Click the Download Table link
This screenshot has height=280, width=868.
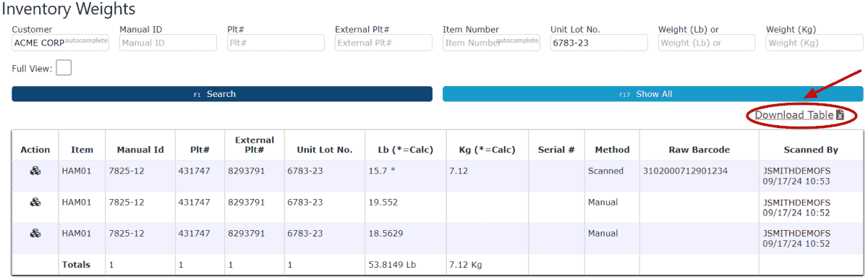coord(794,115)
